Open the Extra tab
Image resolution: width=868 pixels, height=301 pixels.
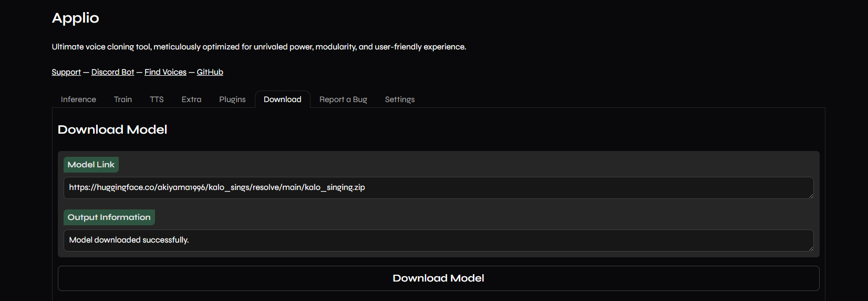[191, 99]
